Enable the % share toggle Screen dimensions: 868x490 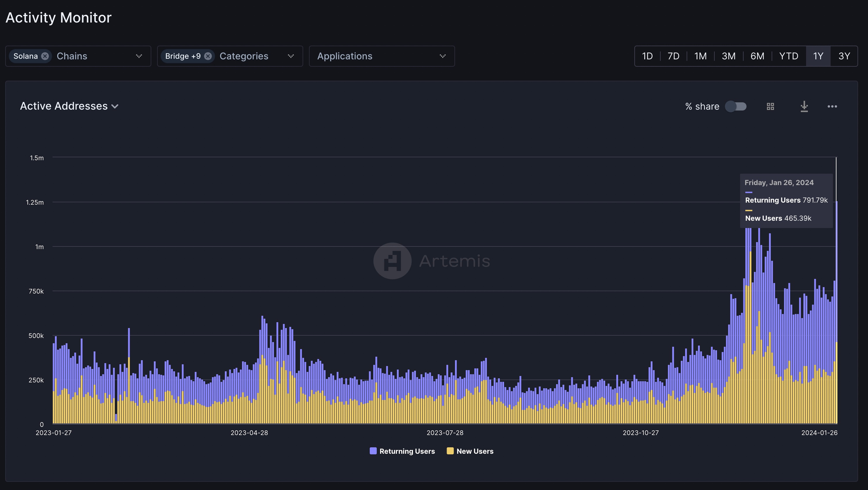pos(736,106)
